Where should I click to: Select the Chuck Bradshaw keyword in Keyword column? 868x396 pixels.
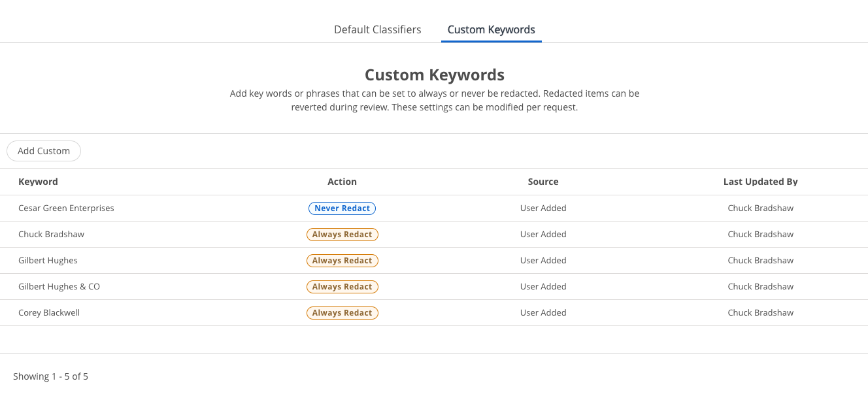[x=51, y=234]
